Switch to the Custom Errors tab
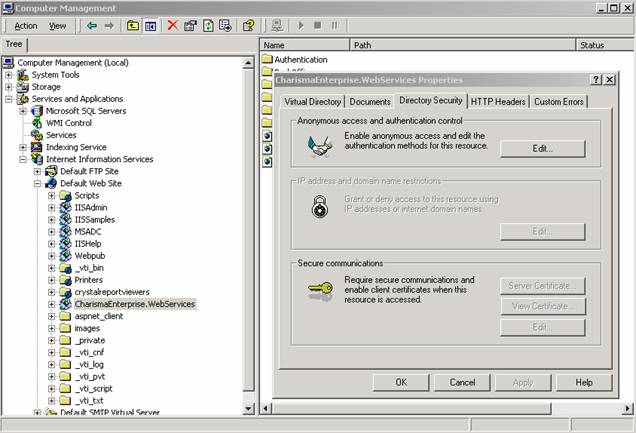Viewport: 636px width, 433px height. pos(559,102)
